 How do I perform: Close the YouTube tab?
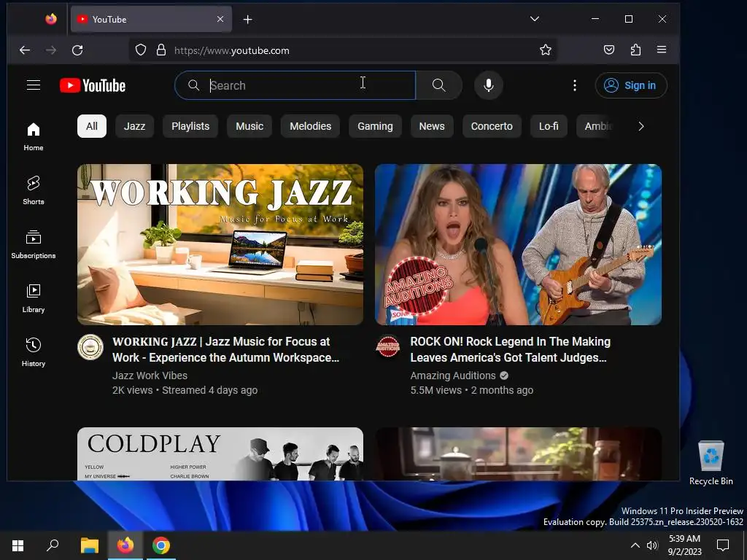click(220, 19)
